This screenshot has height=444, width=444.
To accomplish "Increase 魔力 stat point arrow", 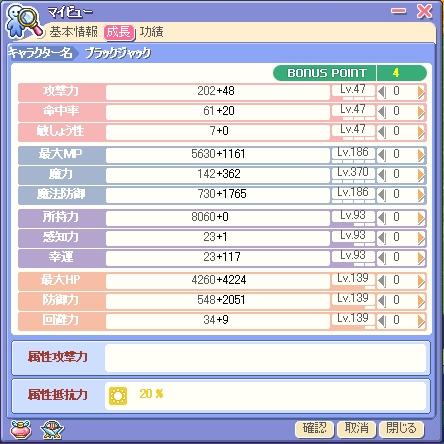I will tap(421, 175).
